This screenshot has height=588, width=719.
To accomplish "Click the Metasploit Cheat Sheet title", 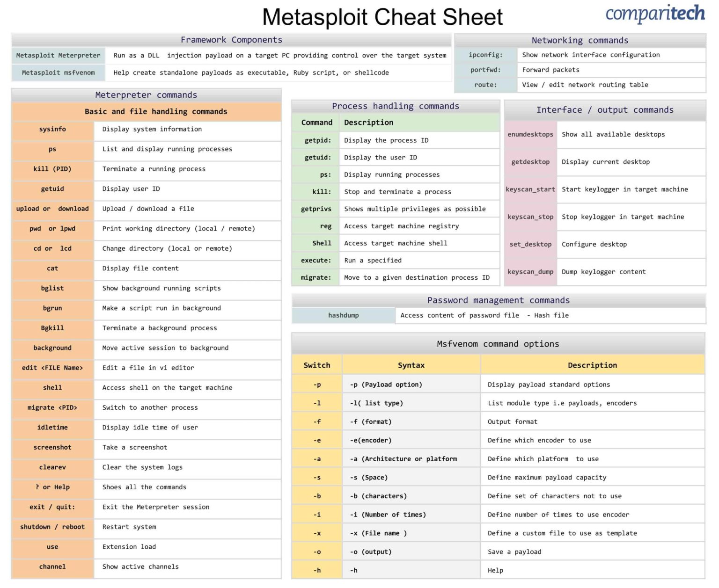I will pyautogui.click(x=383, y=17).
